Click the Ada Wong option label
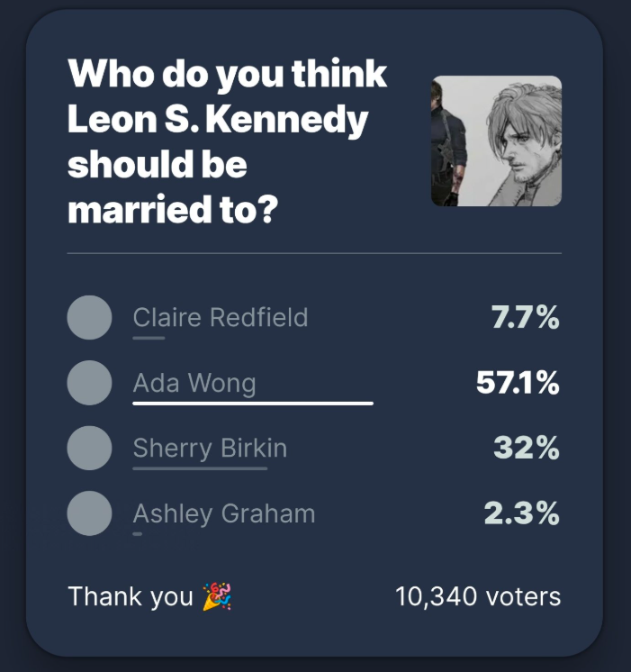 pyautogui.click(x=194, y=383)
